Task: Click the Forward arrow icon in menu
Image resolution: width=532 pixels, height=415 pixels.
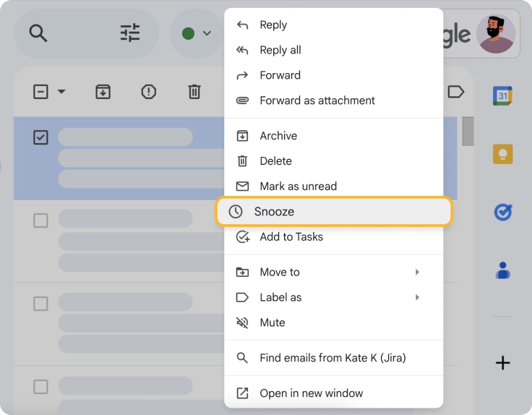Action: pos(242,75)
